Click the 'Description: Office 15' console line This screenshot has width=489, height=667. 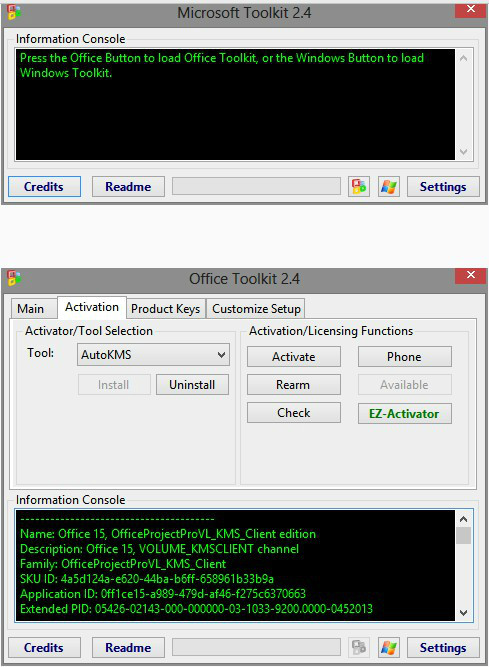[159, 549]
